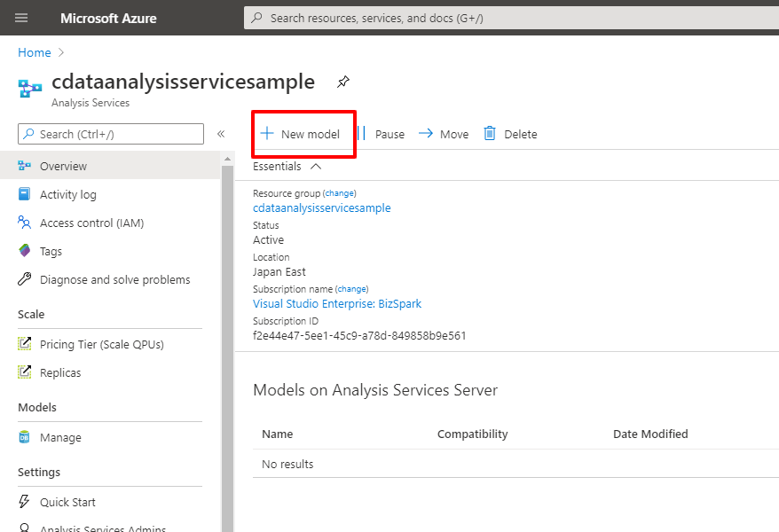Collapse the sidebar with the double chevron

[x=221, y=134]
